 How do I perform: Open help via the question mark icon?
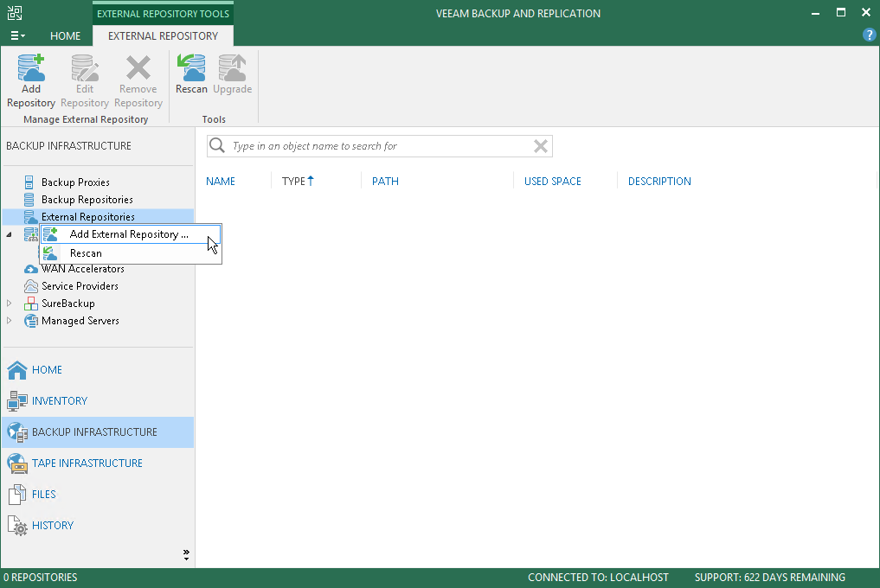(869, 35)
